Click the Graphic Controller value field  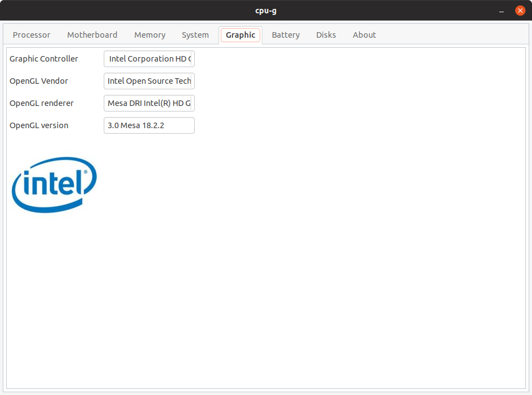tap(149, 59)
